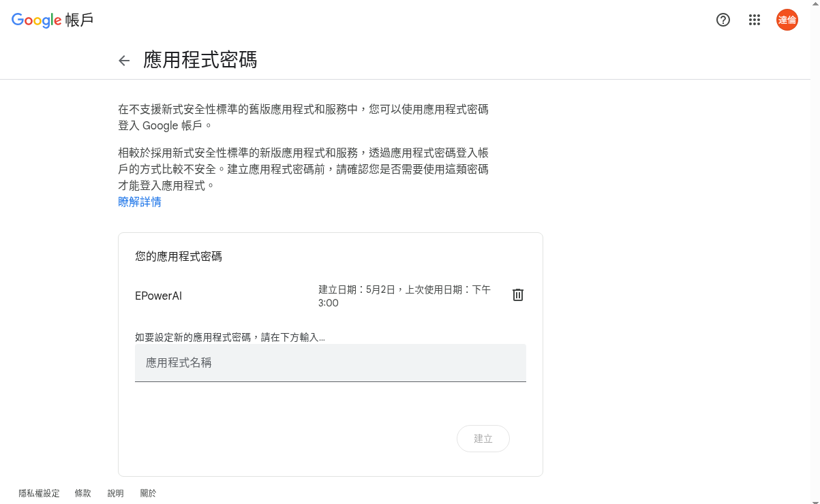Click the 建立日期：5月2日 usage text
This screenshot has width=820, height=504.
click(x=405, y=296)
